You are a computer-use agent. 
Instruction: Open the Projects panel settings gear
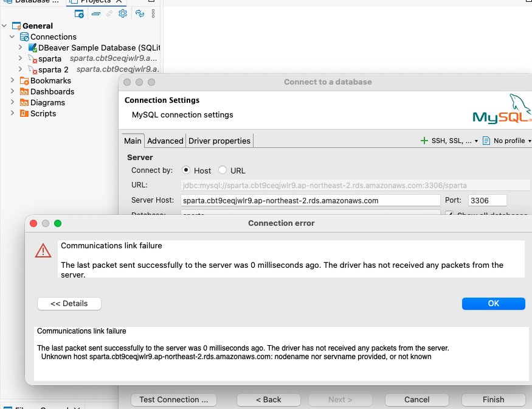tap(122, 13)
